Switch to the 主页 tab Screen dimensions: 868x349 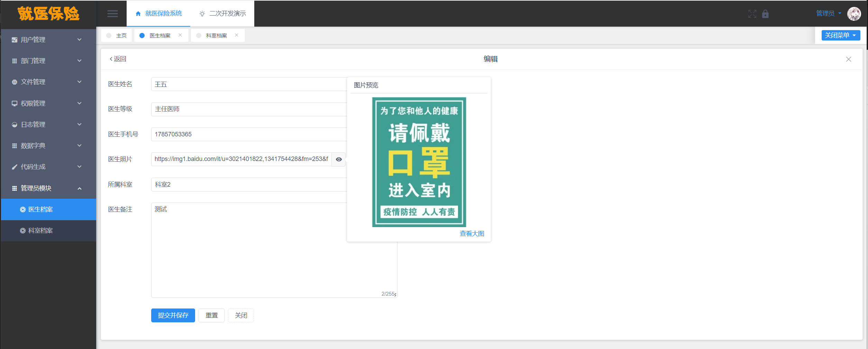pyautogui.click(x=117, y=35)
